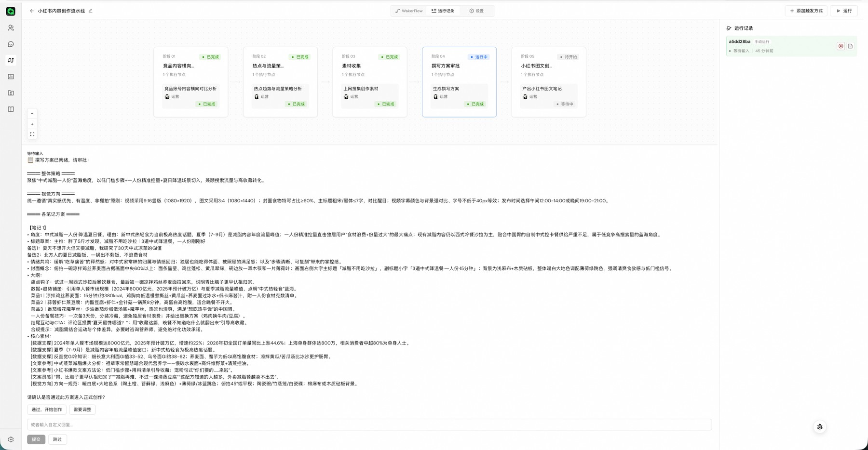The image size is (868, 450).
Task: Open the team members sidebar icon
Action: (x=11, y=28)
